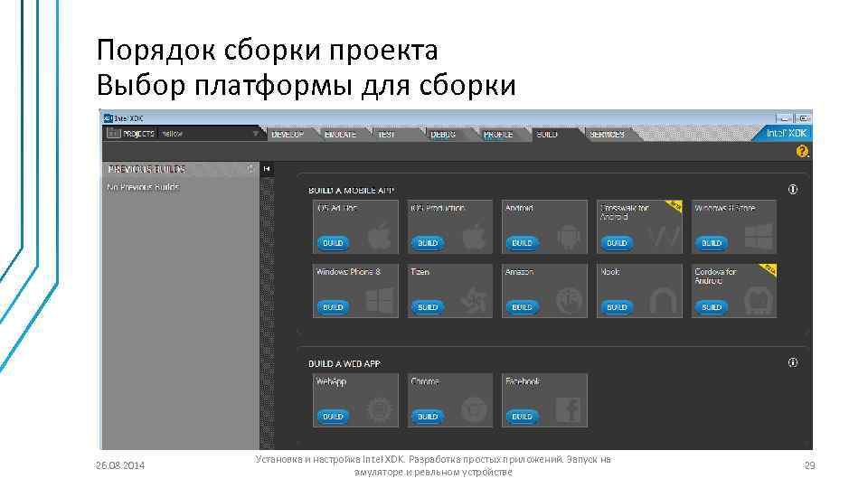Click Apple logo on iOS Ad Hoc tile

379,236
